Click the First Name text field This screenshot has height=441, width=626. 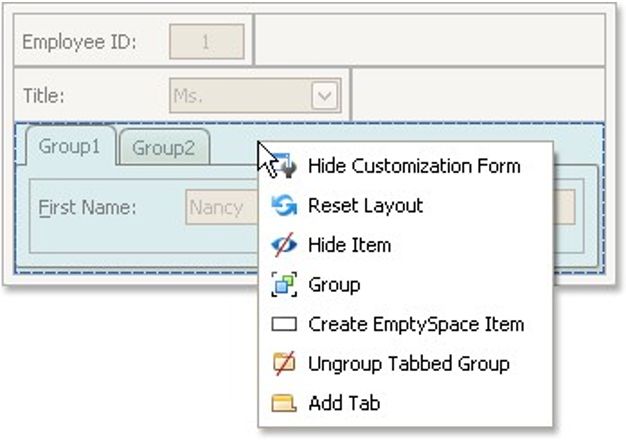tap(220, 208)
